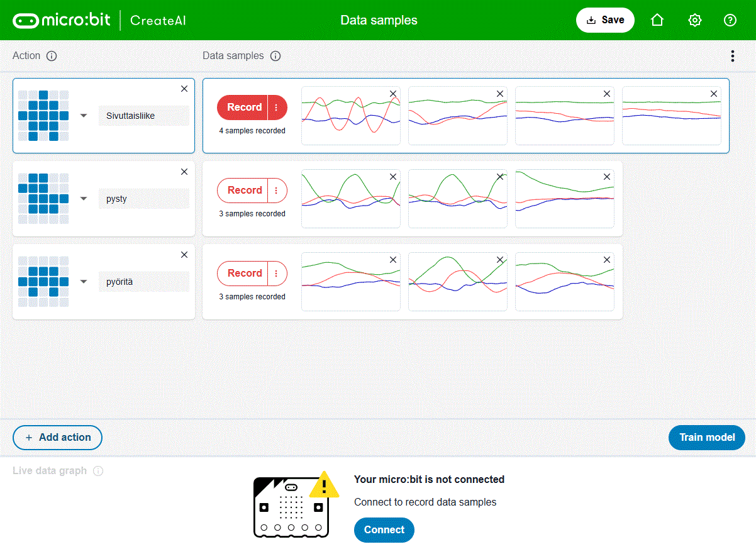Open the three-dot data samples options menu

(x=732, y=56)
